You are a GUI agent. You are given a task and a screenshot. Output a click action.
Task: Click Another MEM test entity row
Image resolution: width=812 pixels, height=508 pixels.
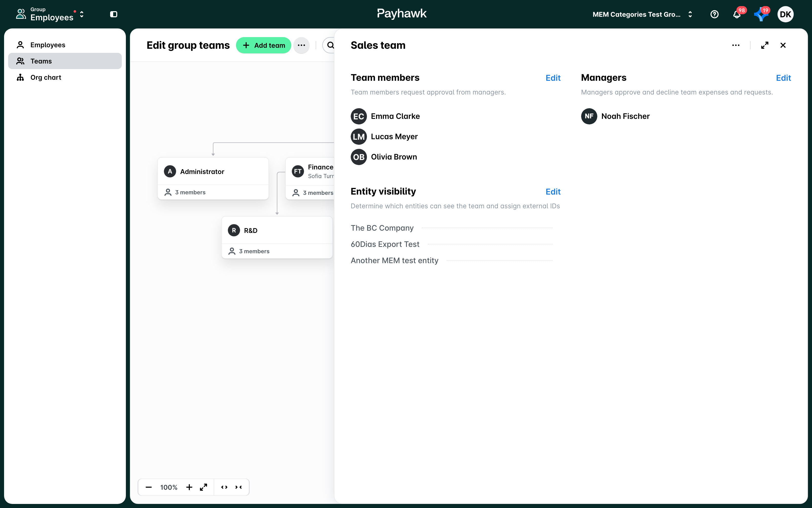452,260
